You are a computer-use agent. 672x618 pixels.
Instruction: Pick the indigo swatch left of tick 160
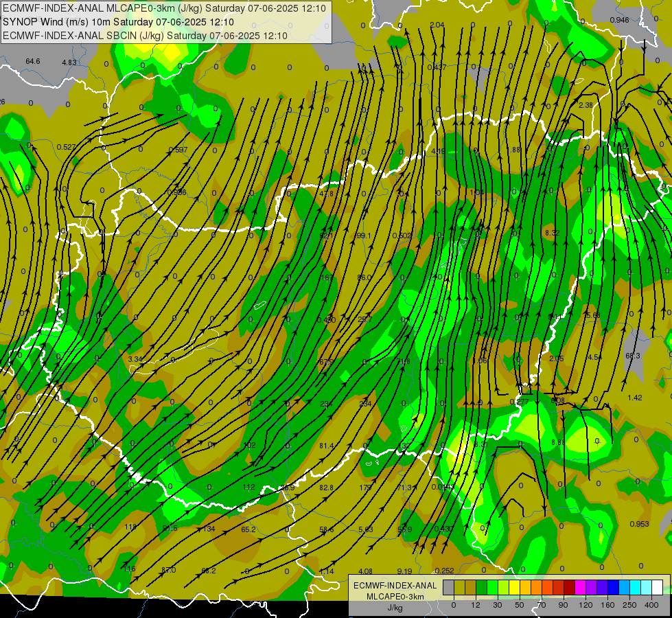(x=603, y=587)
